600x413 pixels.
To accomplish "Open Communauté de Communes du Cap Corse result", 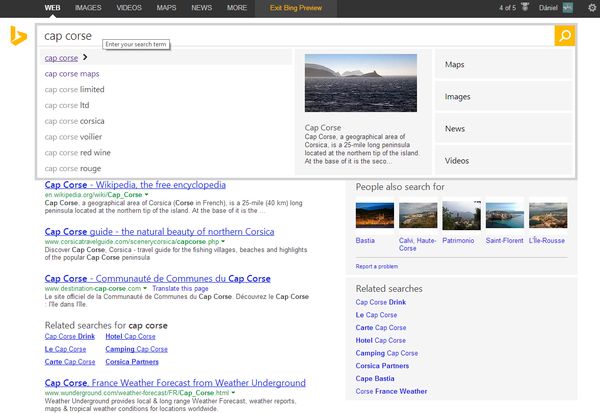I will tap(158, 278).
